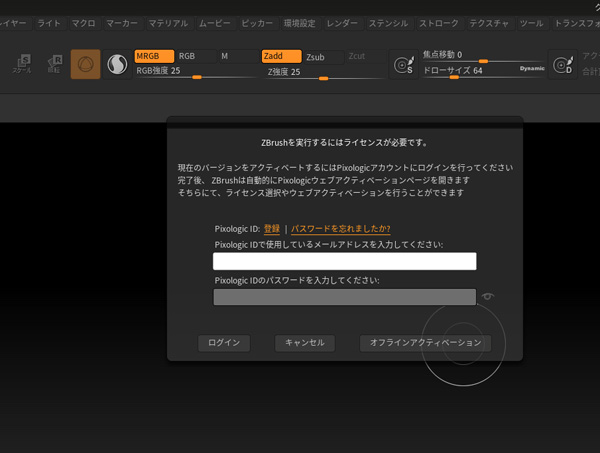Open the ピッカー (Picker) menu
This screenshot has height=453, width=600.
coord(257,23)
